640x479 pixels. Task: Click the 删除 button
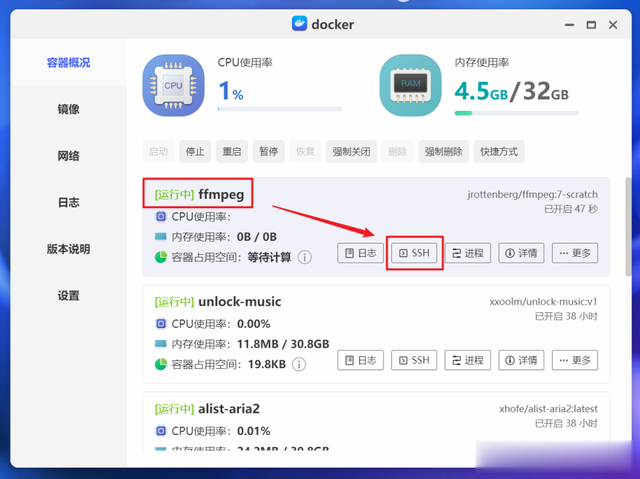pyautogui.click(x=398, y=151)
